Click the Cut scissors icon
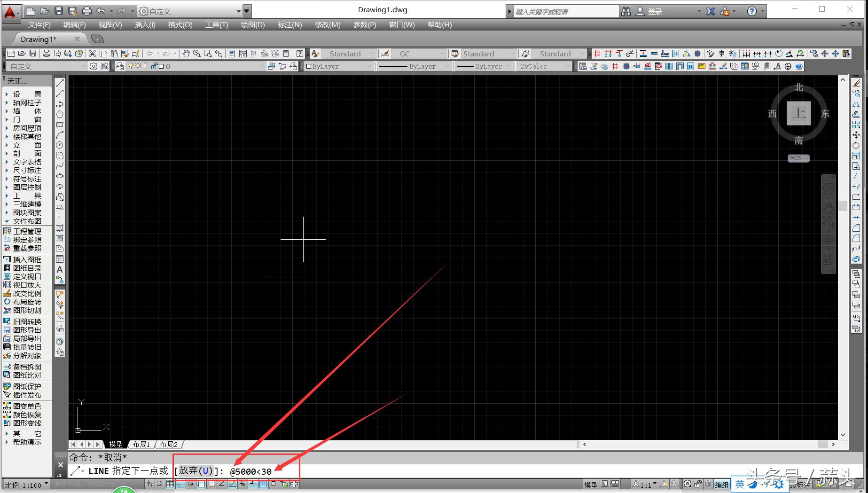This screenshot has width=868, height=493. point(93,54)
